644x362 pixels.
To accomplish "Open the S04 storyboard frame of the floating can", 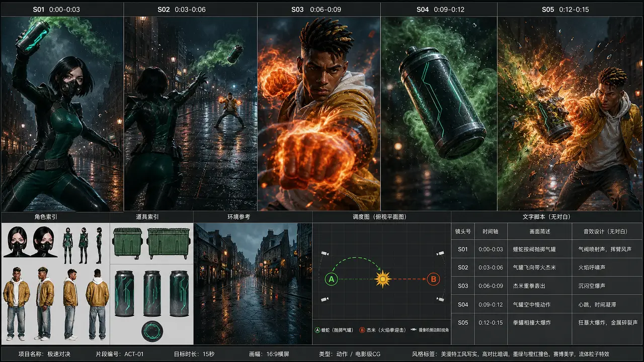I will (439, 114).
